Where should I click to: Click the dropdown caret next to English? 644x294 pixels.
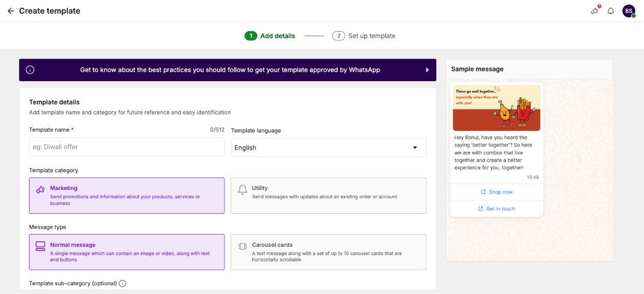415,148
